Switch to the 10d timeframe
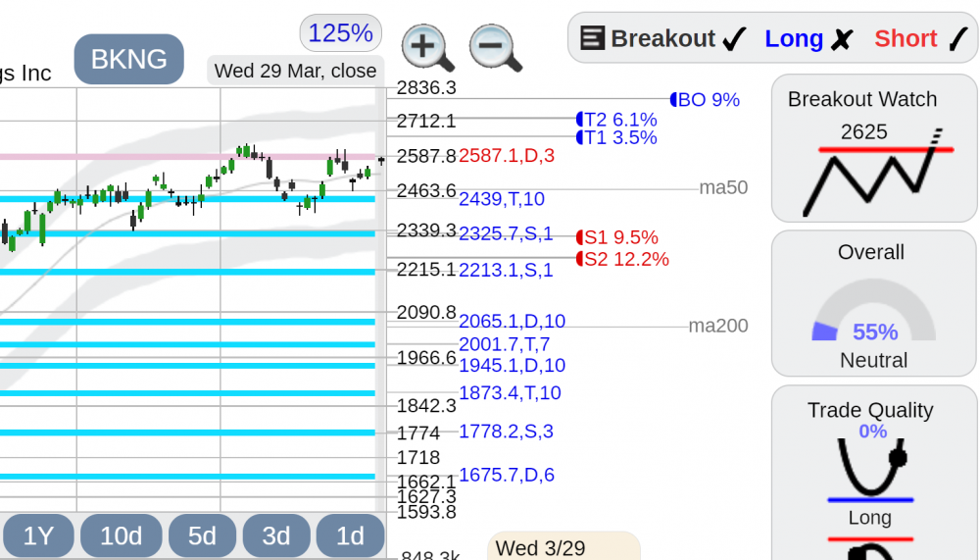Screen dimensions: 980x560 (122, 535)
